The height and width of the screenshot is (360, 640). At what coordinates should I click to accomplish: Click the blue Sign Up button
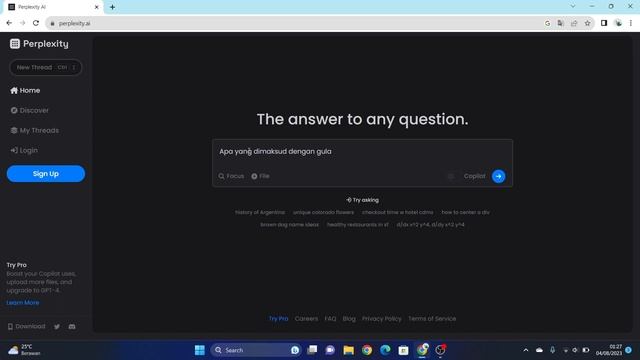click(46, 173)
